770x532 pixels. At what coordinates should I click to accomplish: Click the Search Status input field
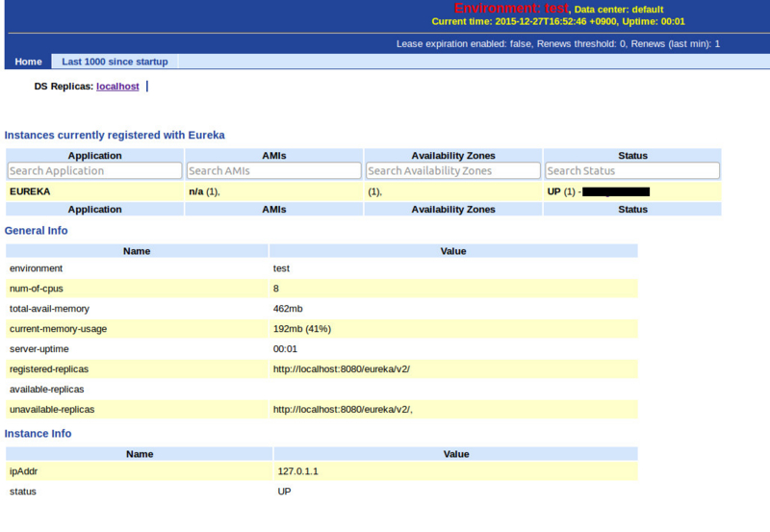632,171
